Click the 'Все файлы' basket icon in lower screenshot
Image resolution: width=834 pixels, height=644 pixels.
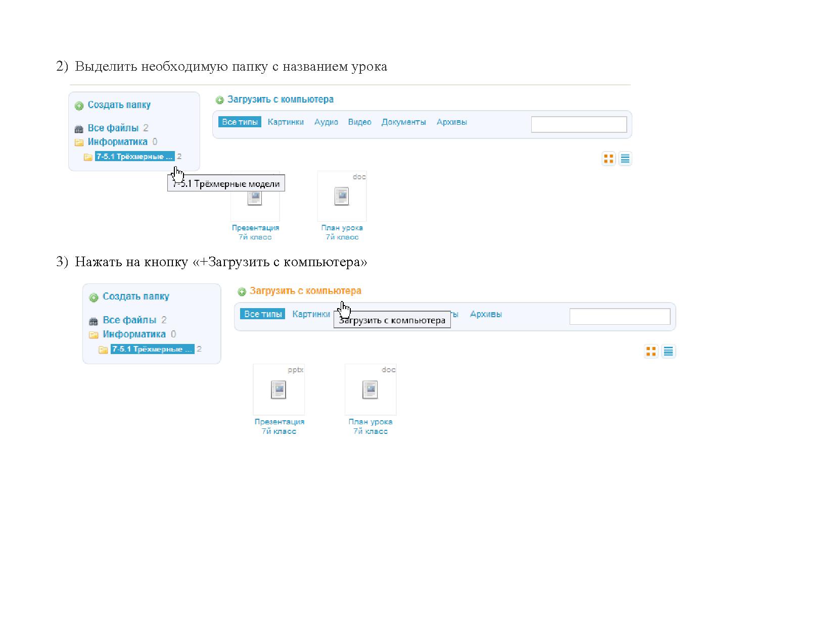coord(94,321)
